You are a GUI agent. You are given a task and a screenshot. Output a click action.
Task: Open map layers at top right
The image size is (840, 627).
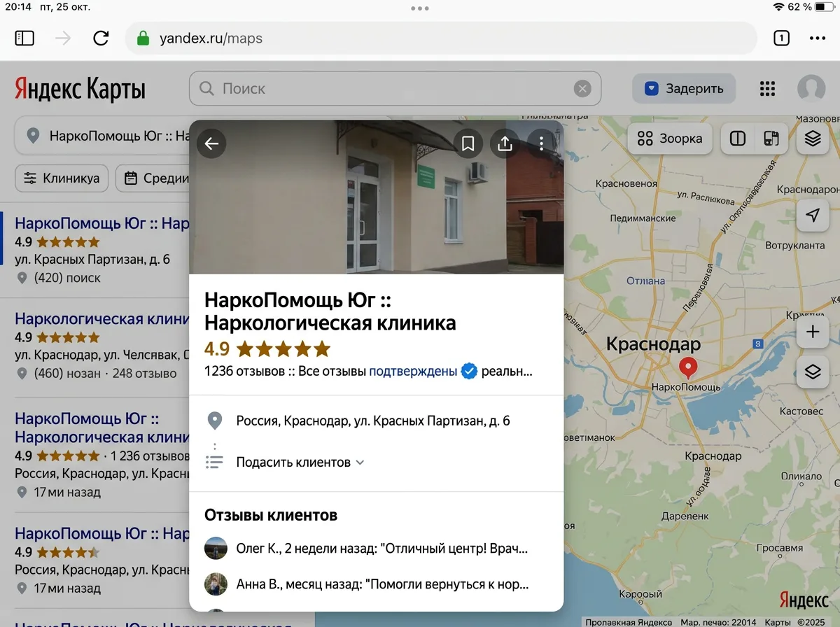click(813, 139)
